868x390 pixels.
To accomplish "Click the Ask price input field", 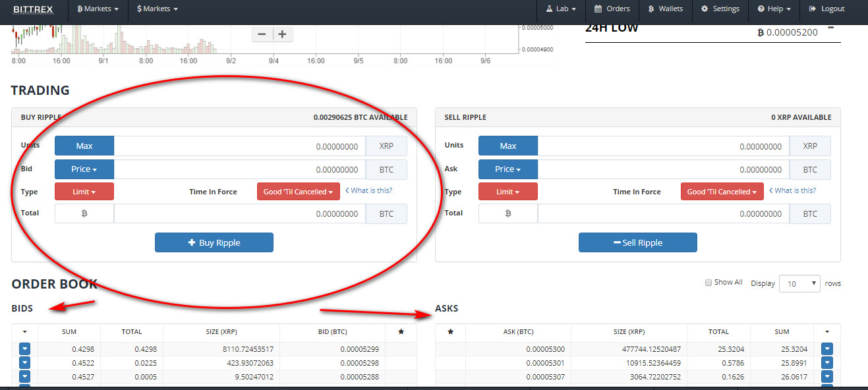I will point(664,169).
